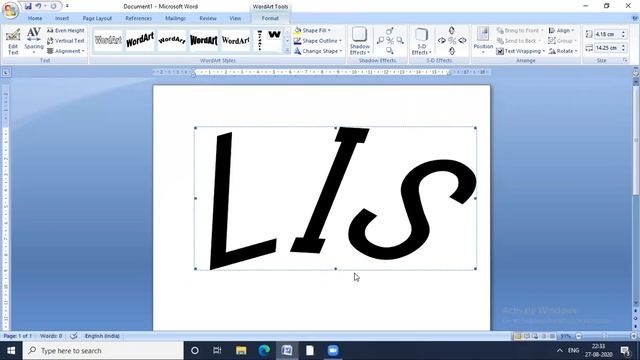Toggle Even Height for WordArt letters
Screen dimensions: 640x360
(65, 31)
